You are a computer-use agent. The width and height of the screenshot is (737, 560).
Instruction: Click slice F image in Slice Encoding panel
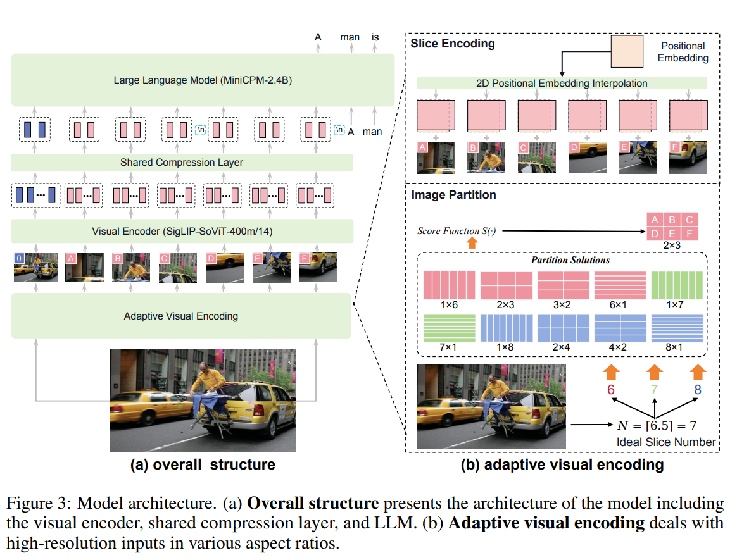point(688,158)
